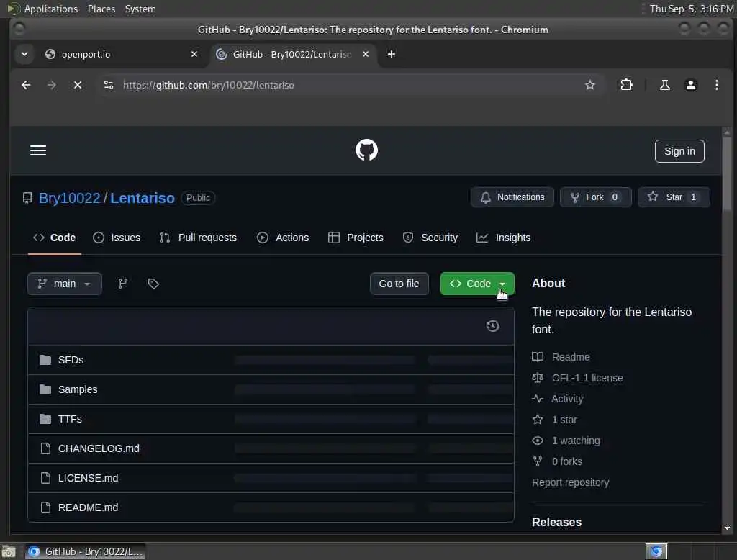The image size is (737, 560).
Task: Stop loading the page
Action: pyautogui.click(x=78, y=85)
